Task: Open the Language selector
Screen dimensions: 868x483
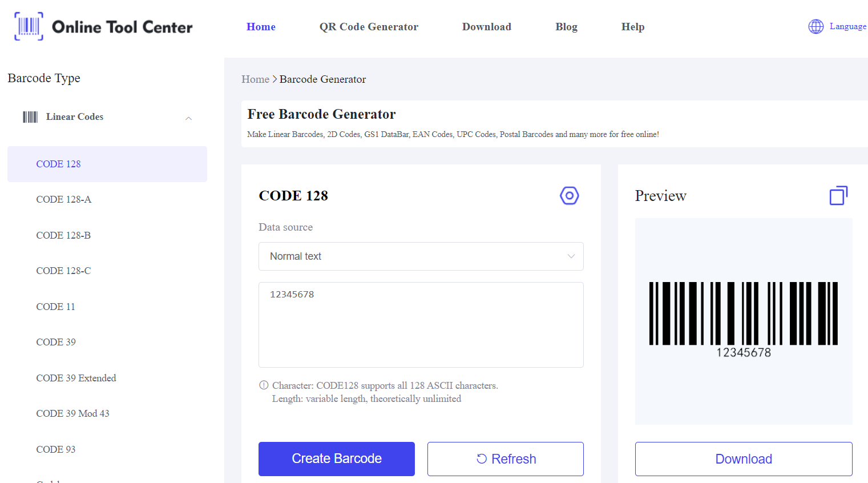Action: [x=847, y=26]
